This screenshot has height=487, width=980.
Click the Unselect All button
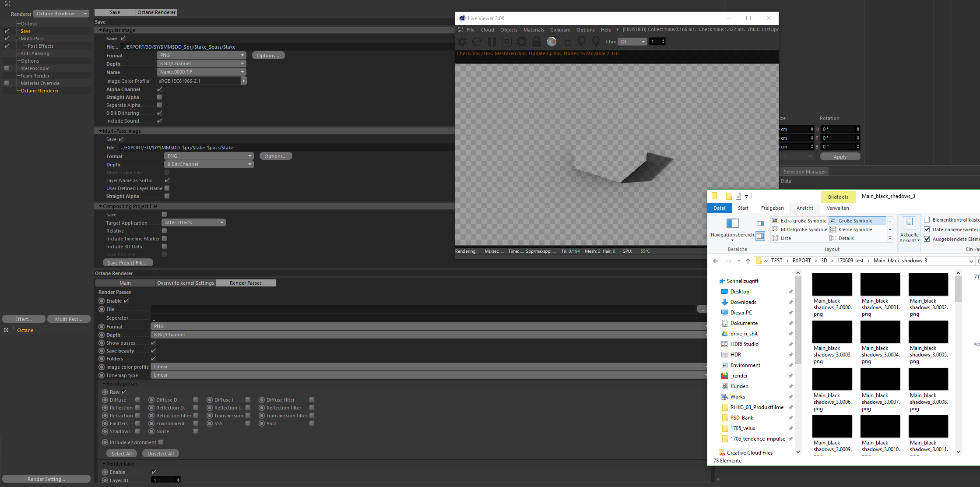[x=160, y=454]
